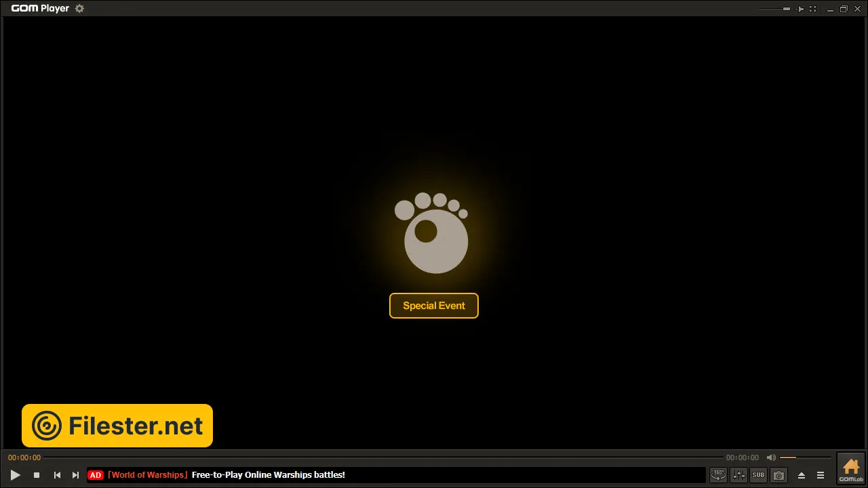Click the Stop playback button

tap(37, 475)
